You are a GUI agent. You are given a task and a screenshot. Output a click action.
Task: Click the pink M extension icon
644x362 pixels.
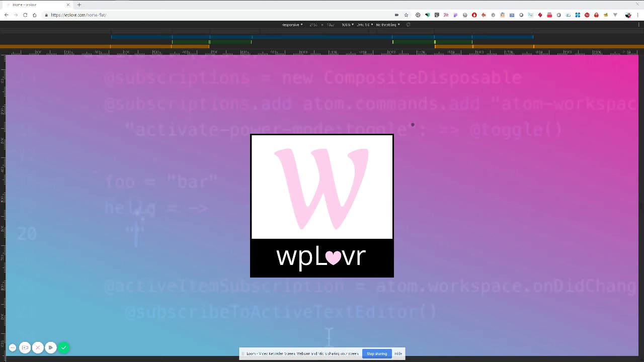pos(446,15)
